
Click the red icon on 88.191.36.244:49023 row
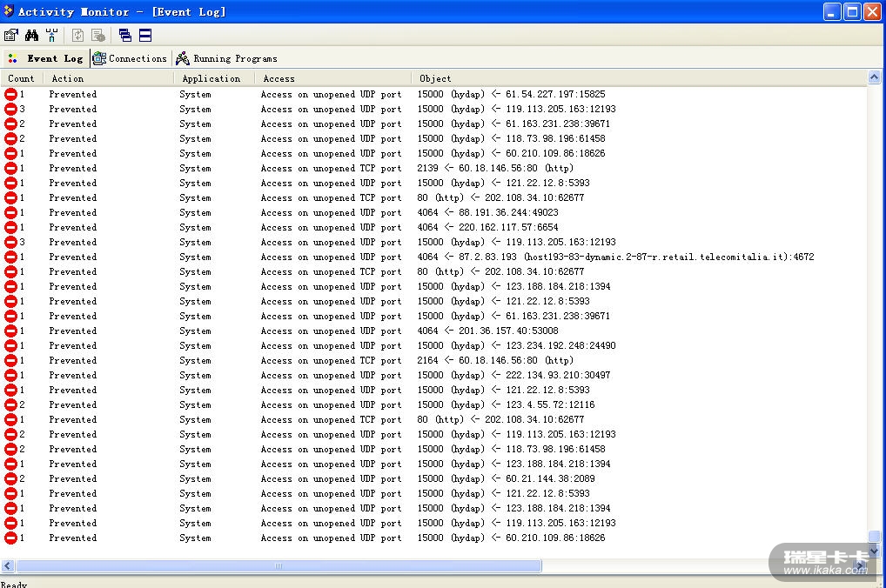[x=10, y=212]
